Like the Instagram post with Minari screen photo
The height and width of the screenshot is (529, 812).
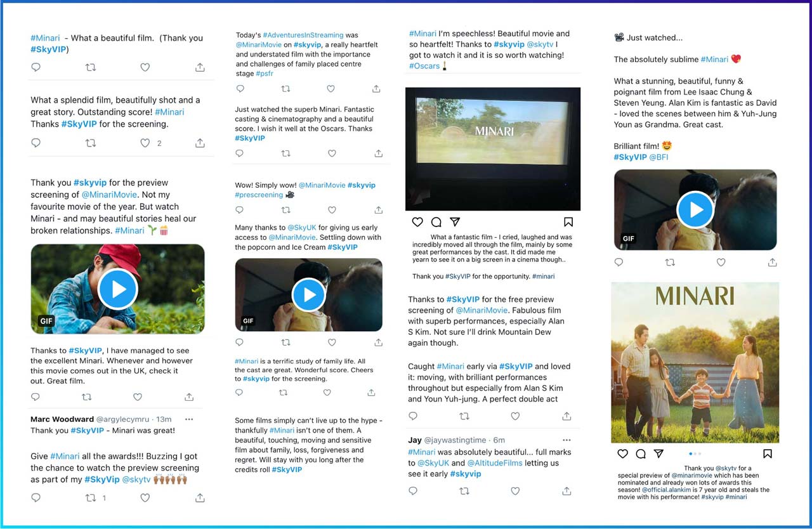click(x=417, y=222)
